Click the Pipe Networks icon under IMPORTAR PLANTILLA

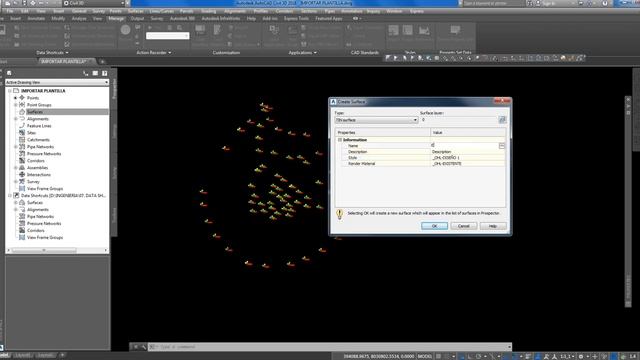(22, 147)
